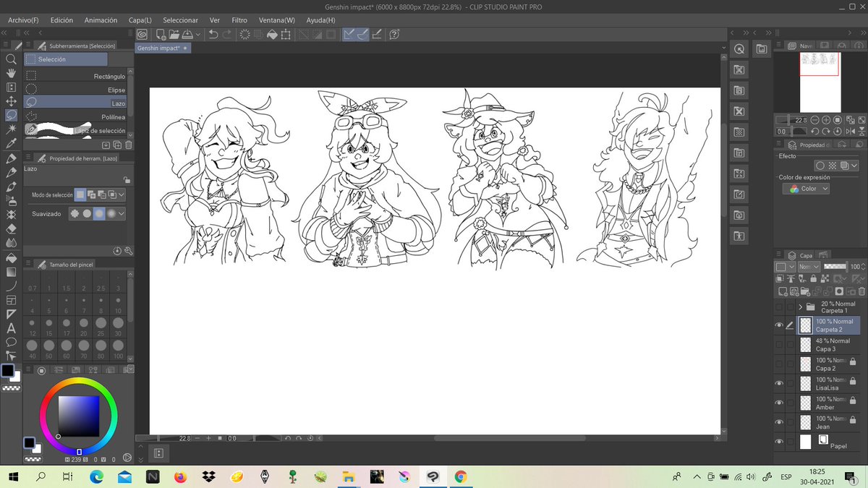Hide the Papel layer via eye icon
The width and height of the screenshot is (868, 488).
(x=779, y=442)
